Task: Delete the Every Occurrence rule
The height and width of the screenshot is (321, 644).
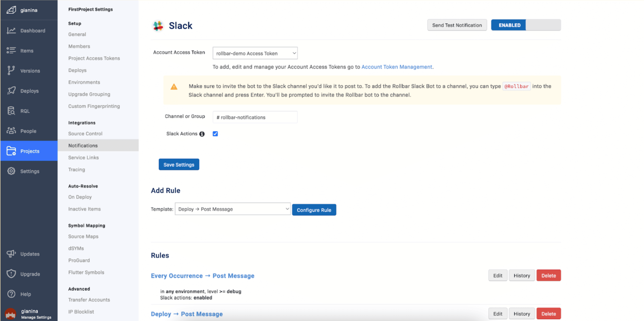Action: [549, 275]
